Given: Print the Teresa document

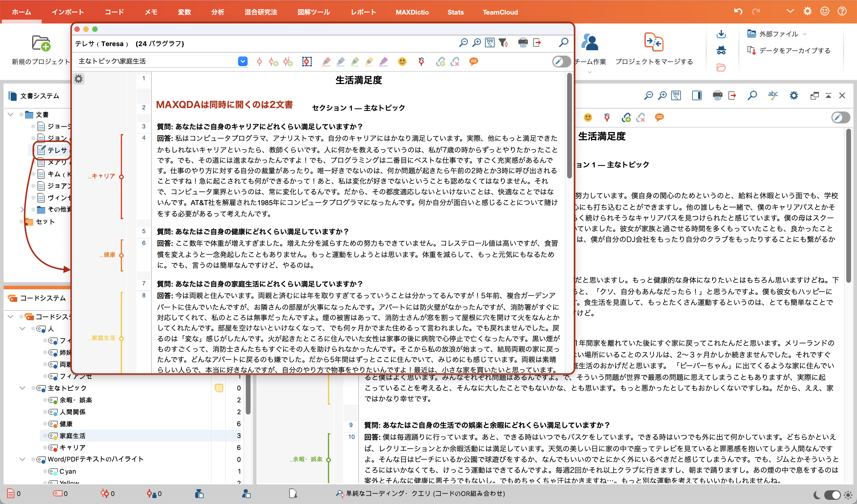Looking at the screenshot, I should coord(523,43).
